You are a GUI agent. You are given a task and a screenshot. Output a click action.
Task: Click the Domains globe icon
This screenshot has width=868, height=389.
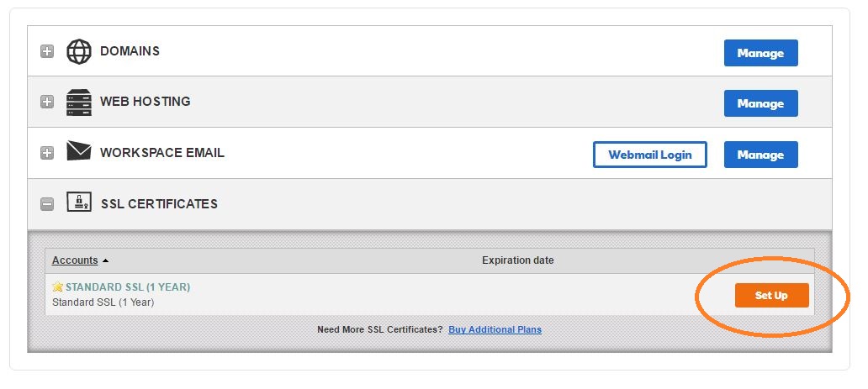click(79, 51)
